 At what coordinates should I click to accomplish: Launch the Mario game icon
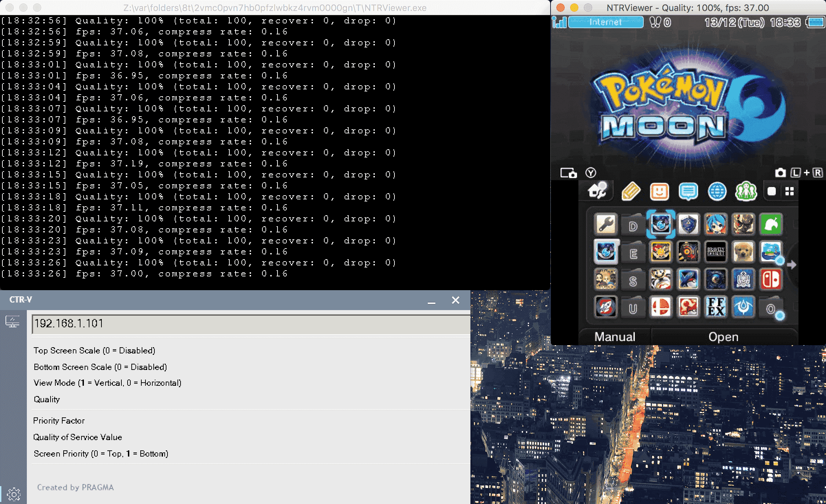pos(661,279)
